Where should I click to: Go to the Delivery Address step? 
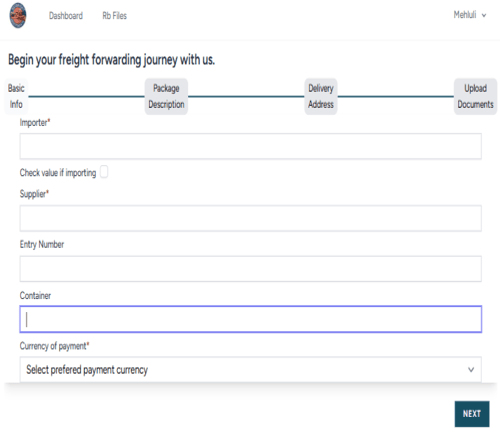[321, 96]
